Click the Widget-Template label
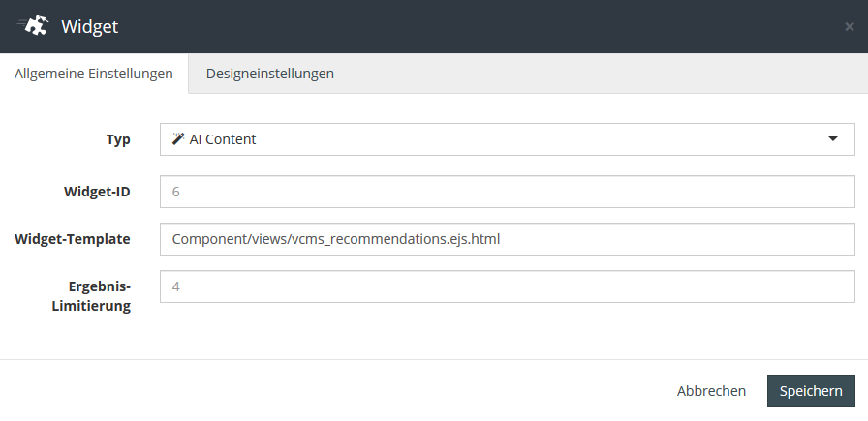Viewport: 868px width, 421px height. point(73,238)
